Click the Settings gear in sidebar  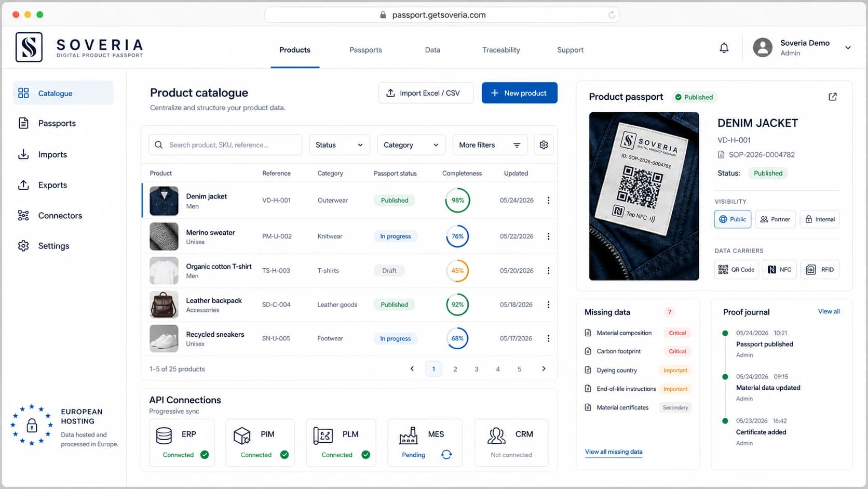(x=23, y=246)
